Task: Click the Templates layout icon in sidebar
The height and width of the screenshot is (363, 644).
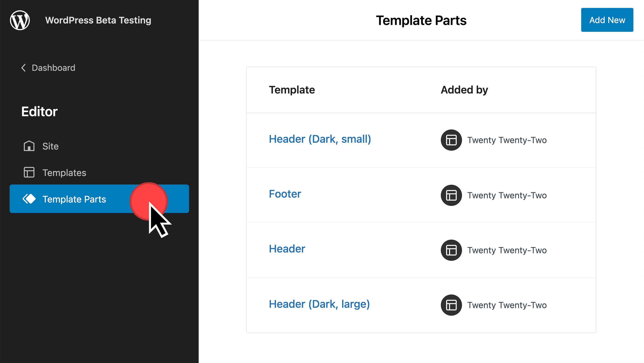Action: [29, 172]
